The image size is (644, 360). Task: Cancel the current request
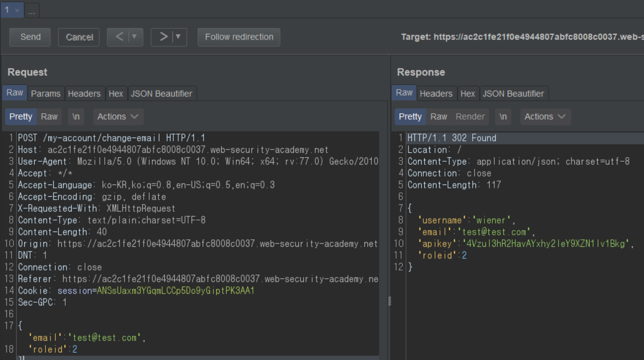pos(79,37)
